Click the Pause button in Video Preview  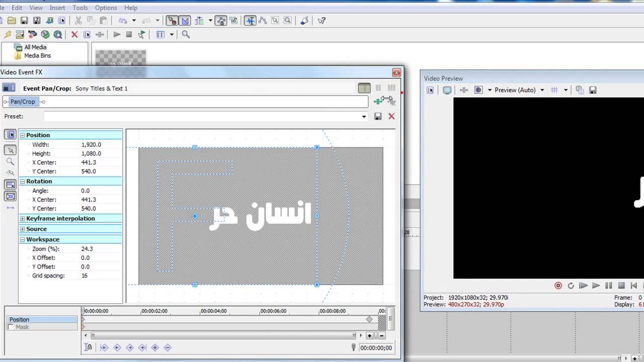pyautogui.click(x=608, y=286)
